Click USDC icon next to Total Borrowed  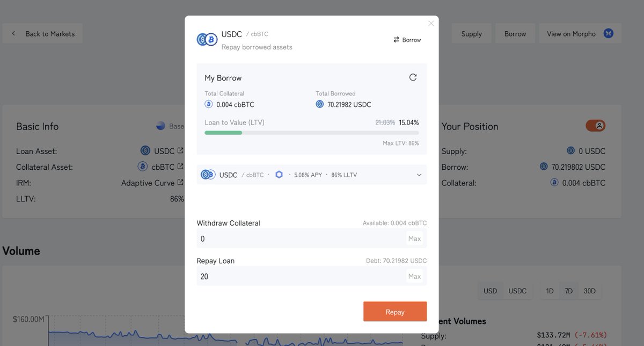tap(320, 104)
